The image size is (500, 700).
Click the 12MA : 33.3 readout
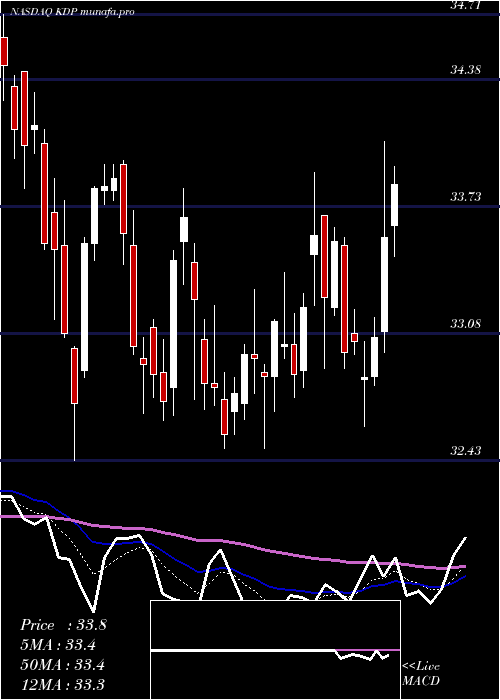62,684
